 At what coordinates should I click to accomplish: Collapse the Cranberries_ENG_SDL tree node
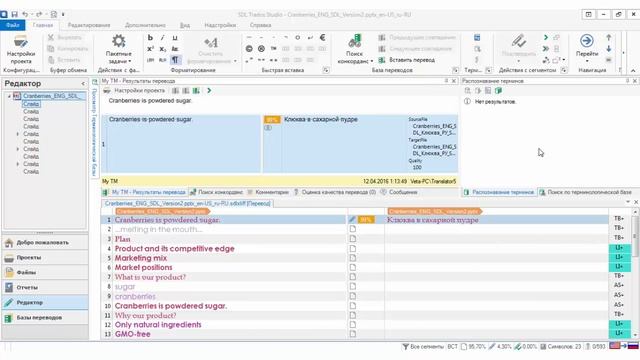tap(9, 96)
